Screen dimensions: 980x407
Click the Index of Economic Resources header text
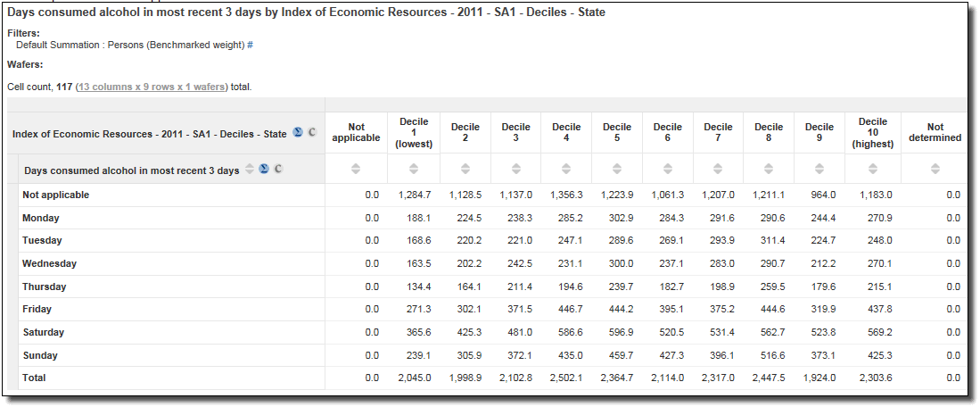(149, 134)
